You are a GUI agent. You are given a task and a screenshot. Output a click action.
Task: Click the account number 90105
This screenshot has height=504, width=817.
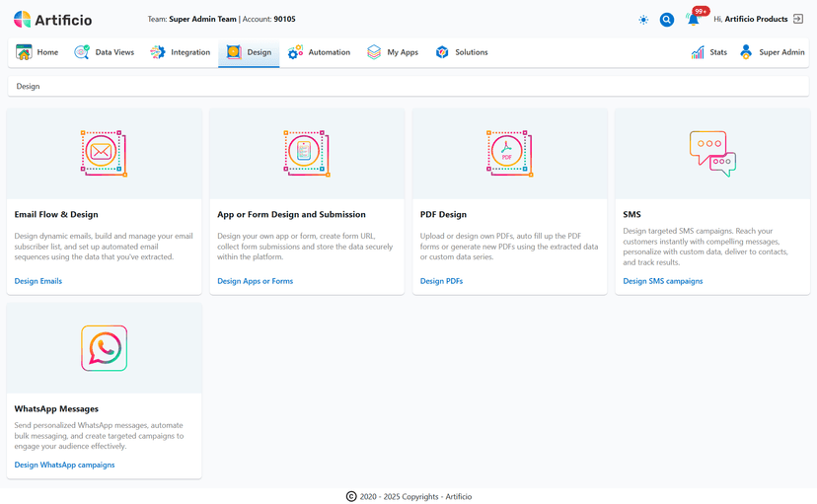click(x=284, y=20)
